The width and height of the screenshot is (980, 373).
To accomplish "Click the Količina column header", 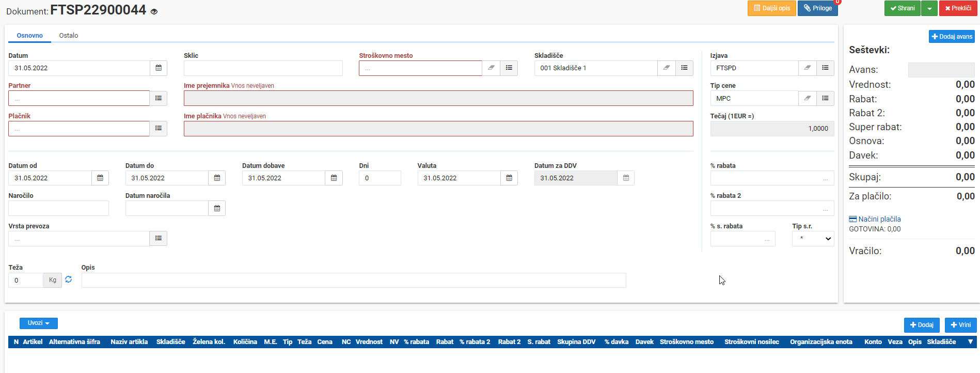I will pyautogui.click(x=245, y=342).
